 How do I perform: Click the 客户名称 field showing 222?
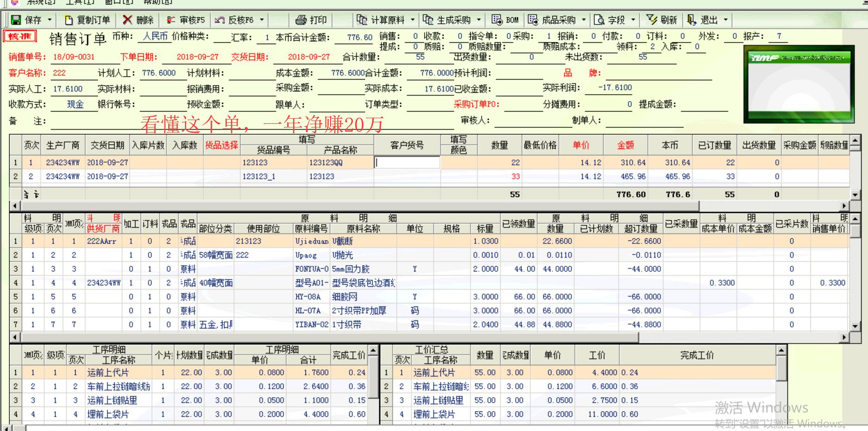pyautogui.click(x=73, y=73)
